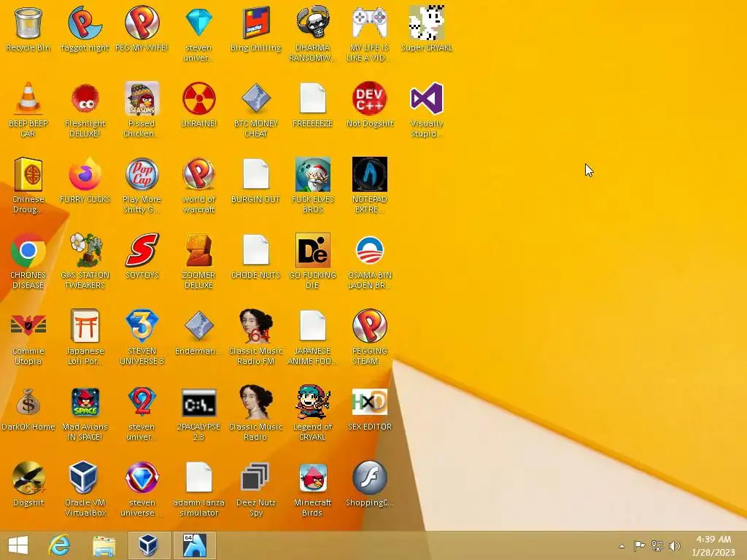The height and width of the screenshot is (560, 747).
Task: Select the Bing Chilling desktop icon
Action: (x=256, y=23)
